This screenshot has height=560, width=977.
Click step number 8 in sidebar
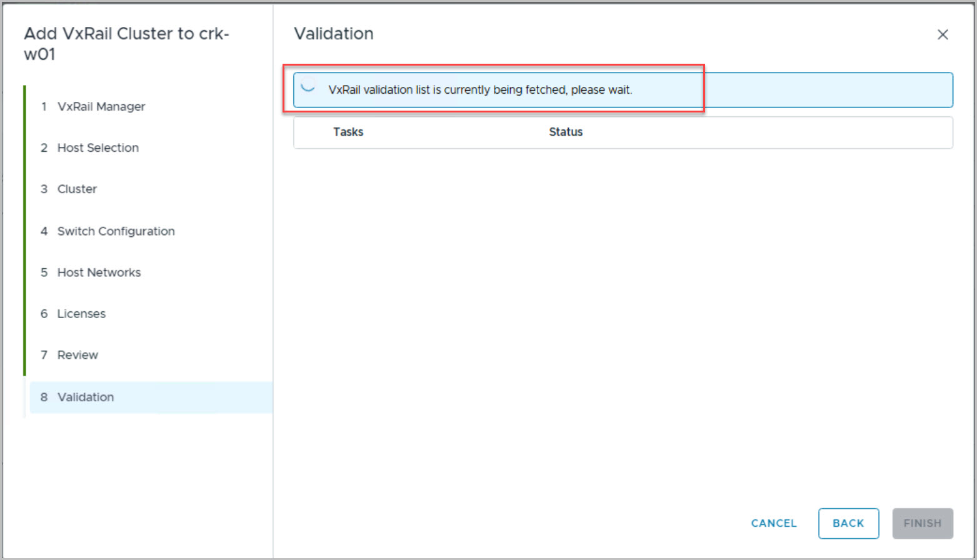click(x=44, y=397)
